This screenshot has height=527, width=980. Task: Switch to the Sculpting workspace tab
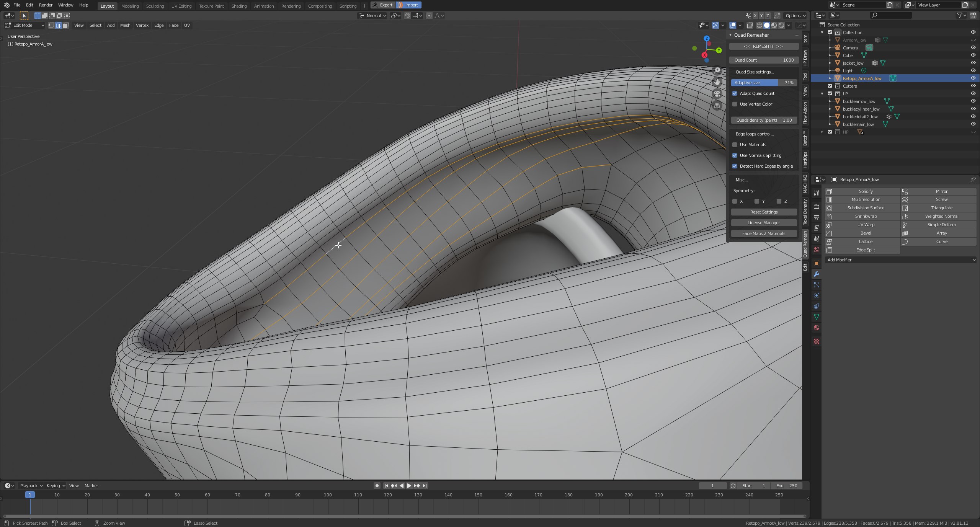point(155,6)
